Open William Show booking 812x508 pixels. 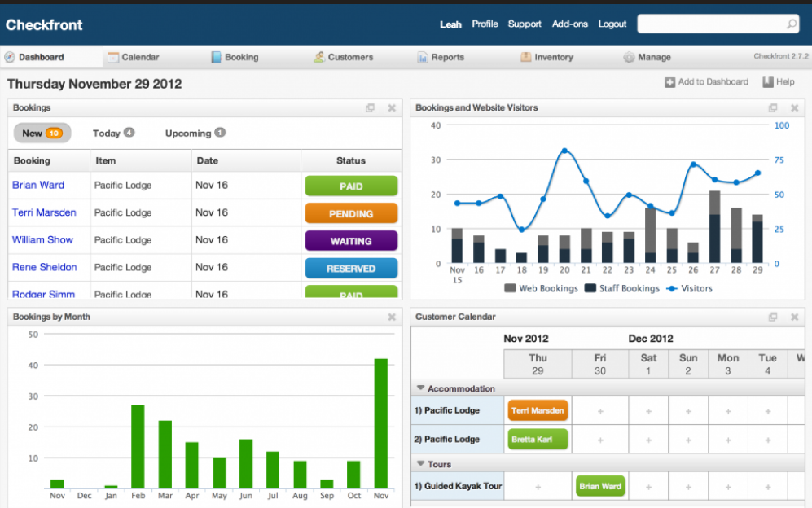pyautogui.click(x=42, y=240)
